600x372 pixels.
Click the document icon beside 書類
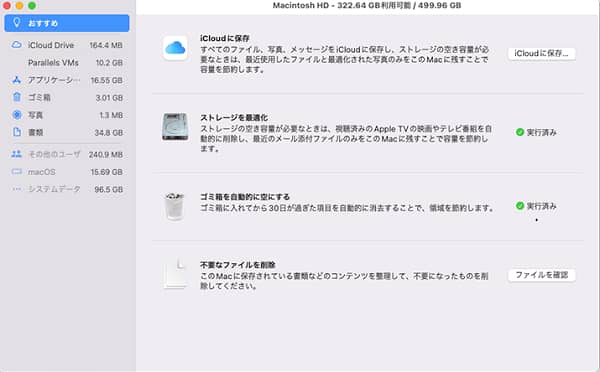pos(17,132)
